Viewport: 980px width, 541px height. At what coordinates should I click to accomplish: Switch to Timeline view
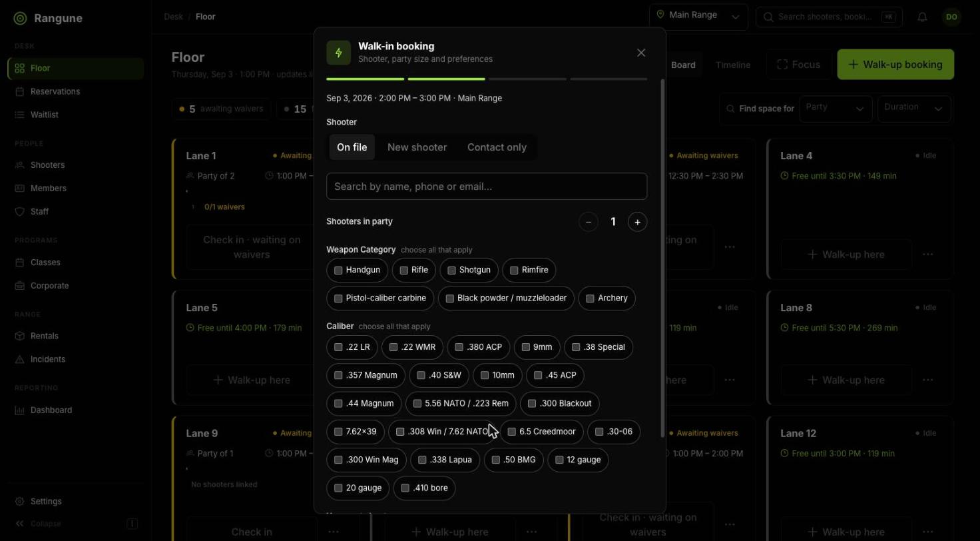point(733,65)
